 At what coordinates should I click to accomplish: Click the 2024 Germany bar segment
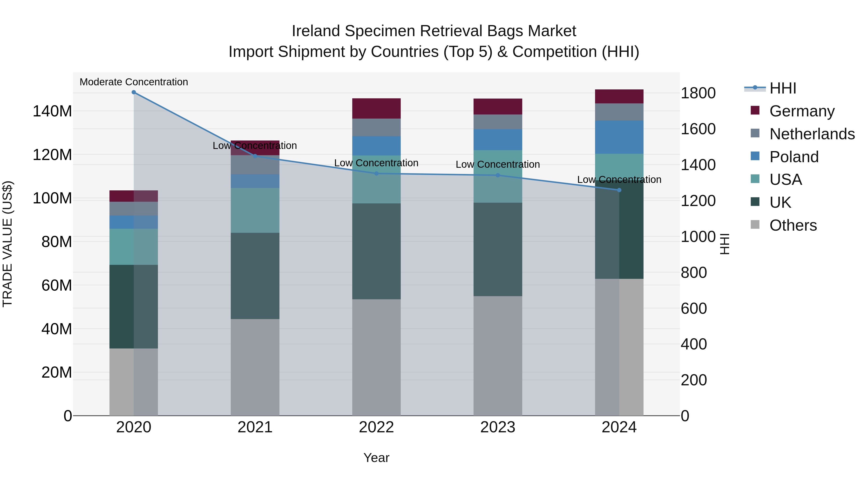click(619, 96)
